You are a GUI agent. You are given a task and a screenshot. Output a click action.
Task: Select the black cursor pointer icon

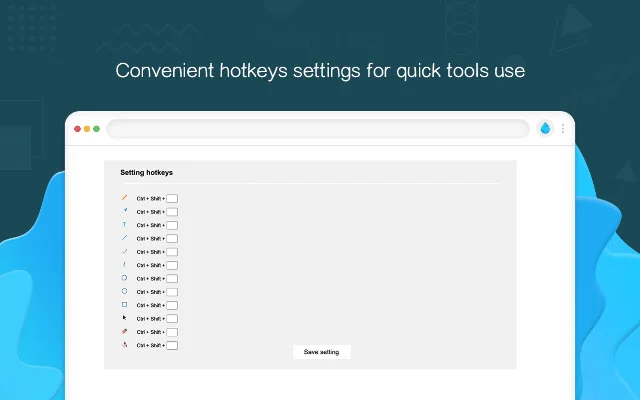pos(124,318)
